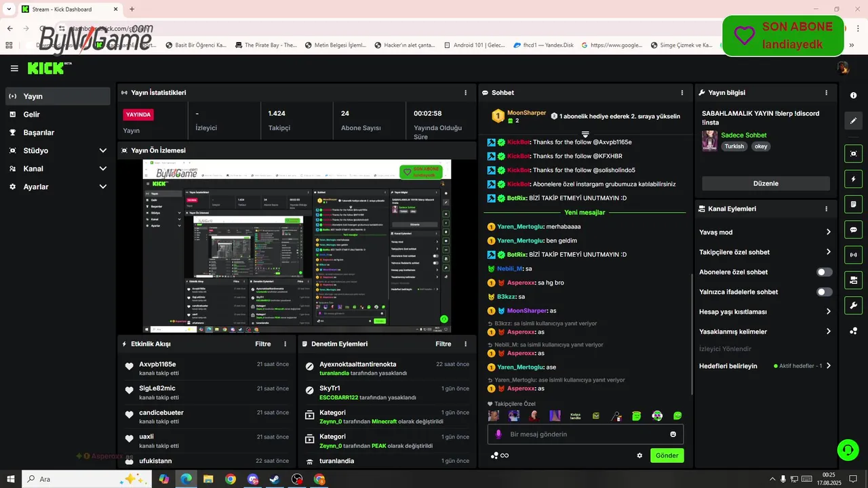The image size is (868, 488).
Task: Click the purple microphone icon in chat input
Action: 498,434
